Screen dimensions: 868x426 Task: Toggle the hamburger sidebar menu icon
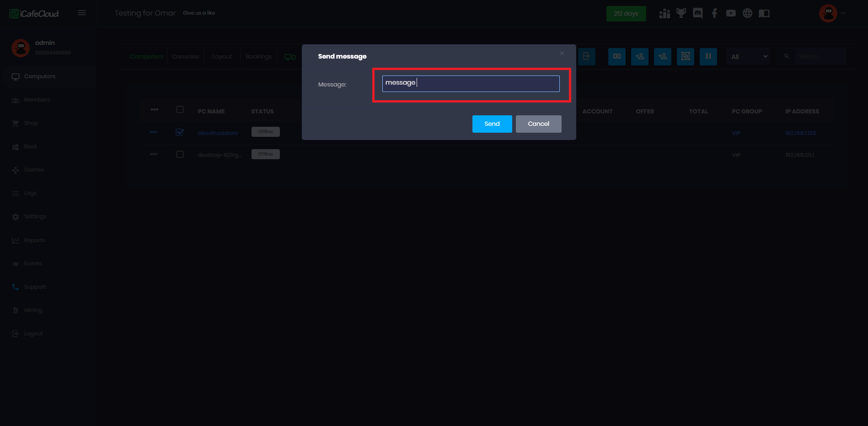click(x=82, y=13)
